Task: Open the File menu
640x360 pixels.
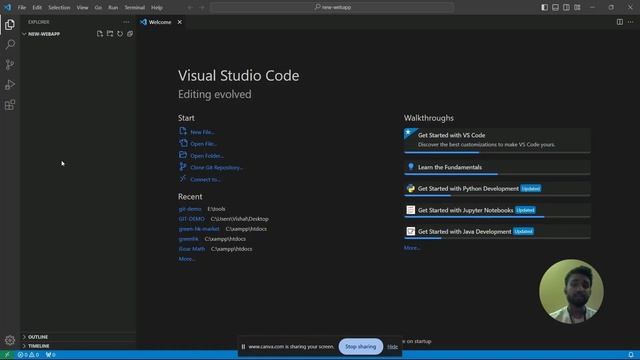Action: tap(22, 7)
